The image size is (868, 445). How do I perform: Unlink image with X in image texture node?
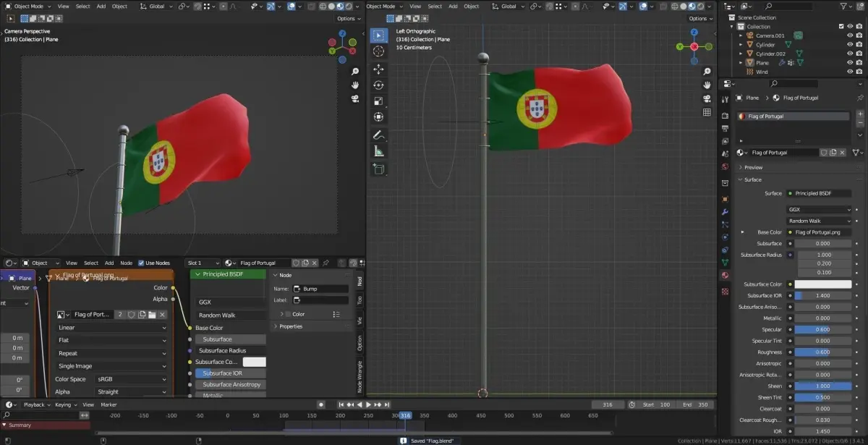click(163, 315)
